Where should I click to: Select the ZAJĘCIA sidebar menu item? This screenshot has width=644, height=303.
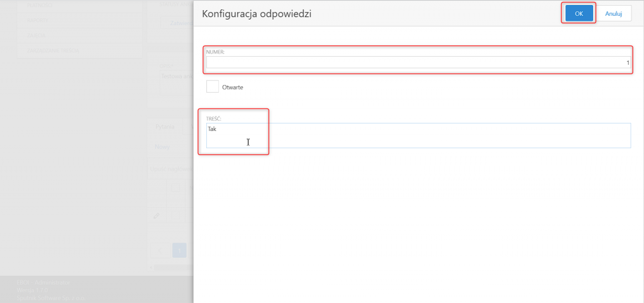coord(80,35)
